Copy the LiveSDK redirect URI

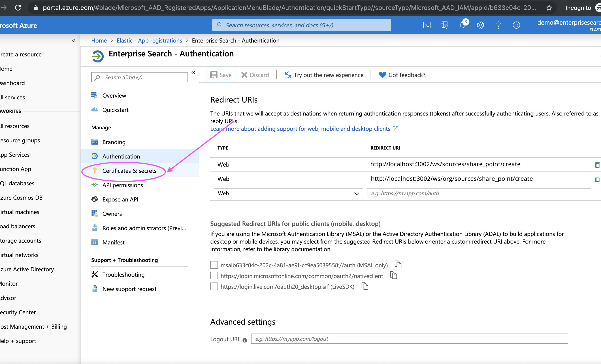click(365, 286)
